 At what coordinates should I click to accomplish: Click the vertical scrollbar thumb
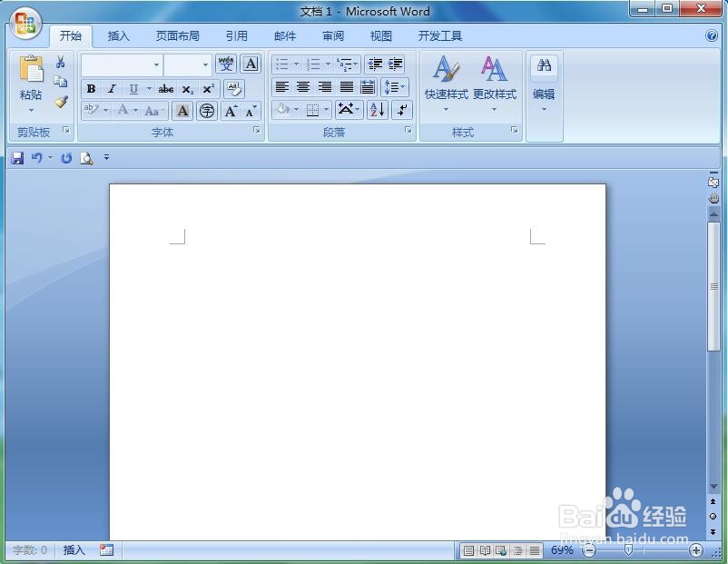click(713, 287)
